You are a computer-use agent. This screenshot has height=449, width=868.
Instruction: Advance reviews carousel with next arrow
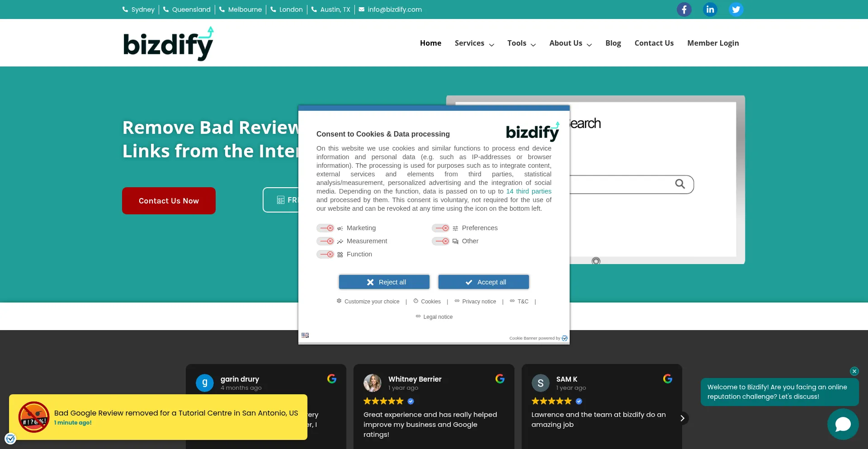[683, 418]
